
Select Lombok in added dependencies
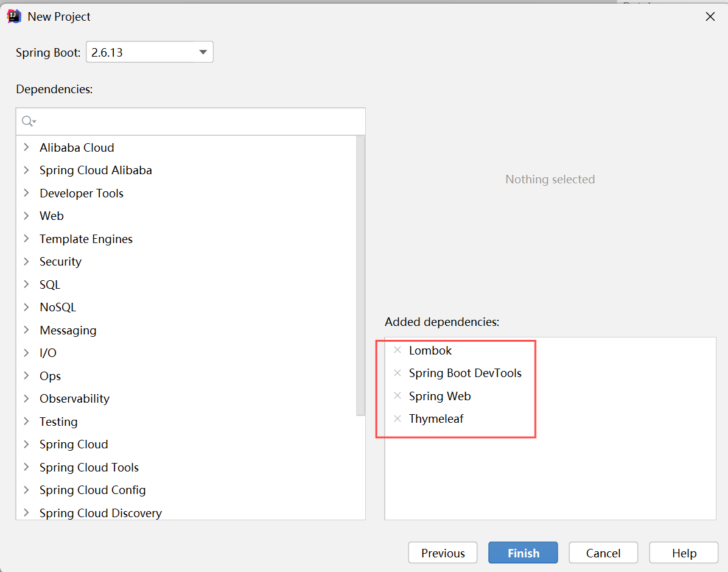click(x=430, y=350)
